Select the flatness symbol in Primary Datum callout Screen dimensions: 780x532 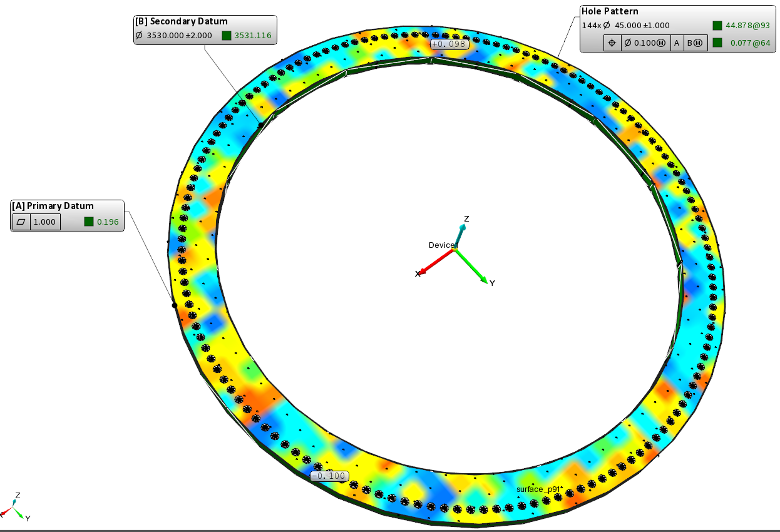coord(21,222)
